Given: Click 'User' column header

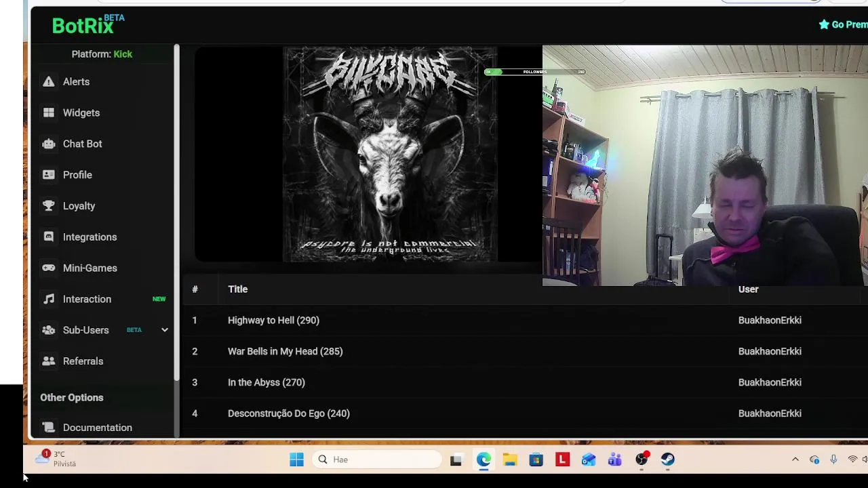Looking at the screenshot, I should (x=749, y=289).
